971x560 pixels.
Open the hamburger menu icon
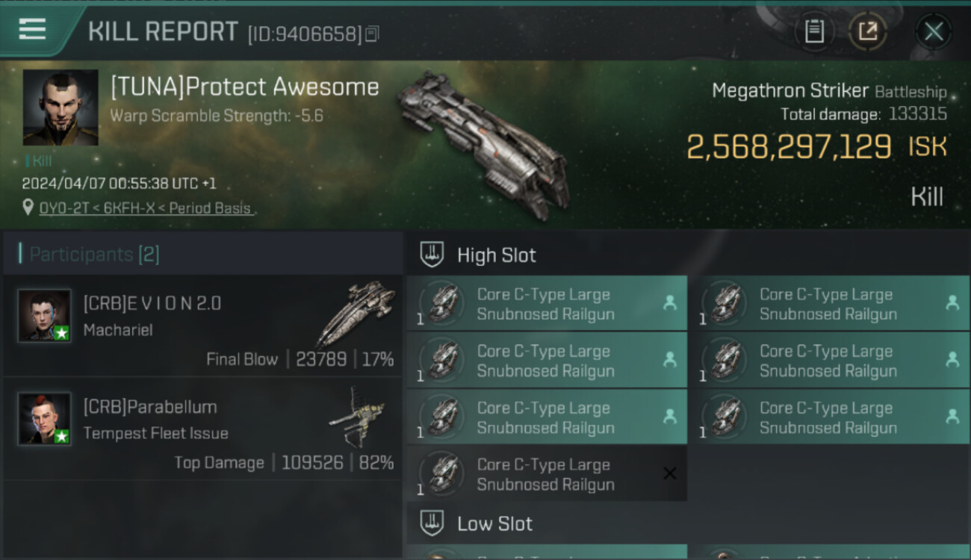click(32, 29)
